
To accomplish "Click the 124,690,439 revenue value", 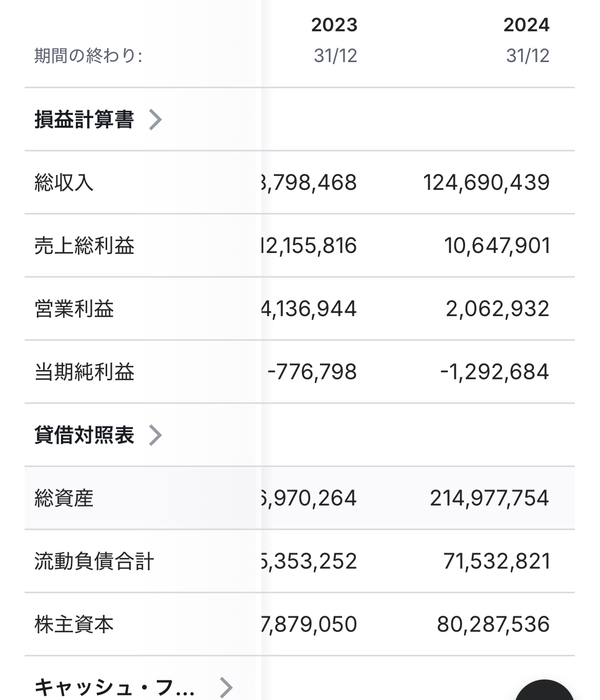I will click(486, 183).
